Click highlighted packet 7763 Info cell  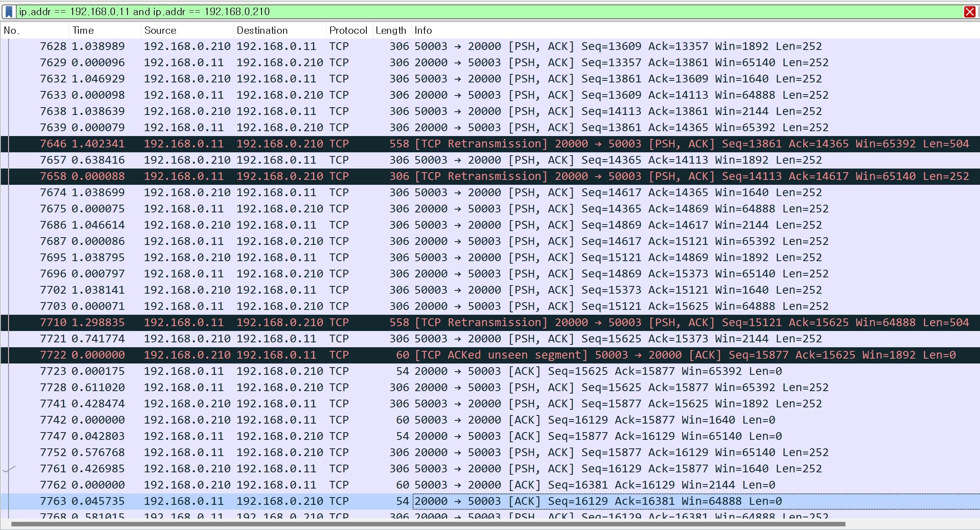pos(696,501)
